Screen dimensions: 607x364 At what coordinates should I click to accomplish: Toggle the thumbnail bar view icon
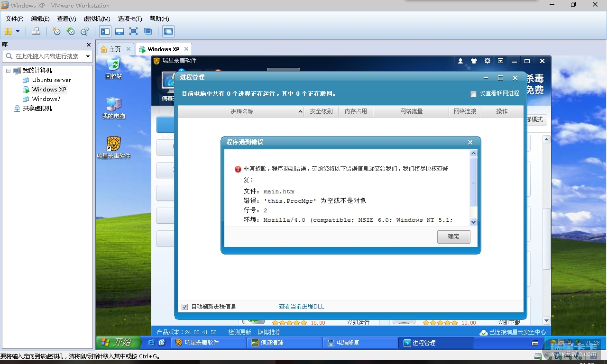pos(120,31)
